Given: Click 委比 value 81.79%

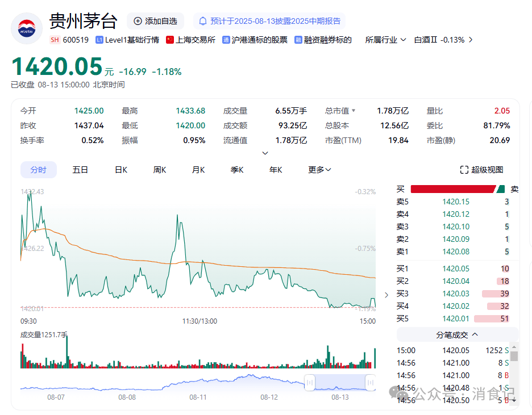Looking at the screenshot, I should tap(496, 125).
